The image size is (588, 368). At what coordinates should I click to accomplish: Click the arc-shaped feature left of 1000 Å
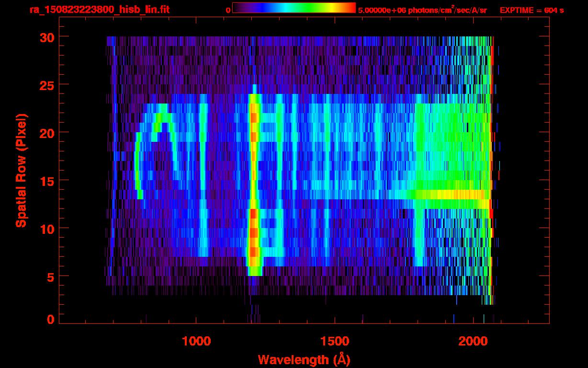pos(139,158)
